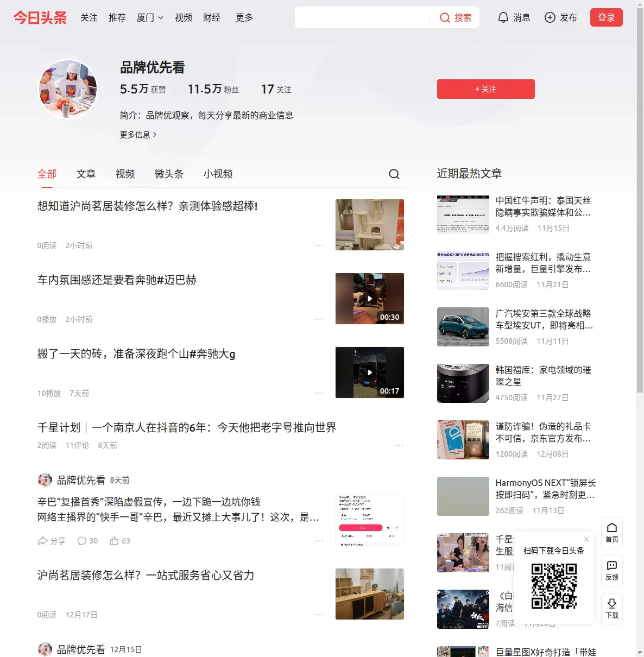Open more options for 奔驰大g video post
The height and width of the screenshot is (657, 644).
[319, 393]
